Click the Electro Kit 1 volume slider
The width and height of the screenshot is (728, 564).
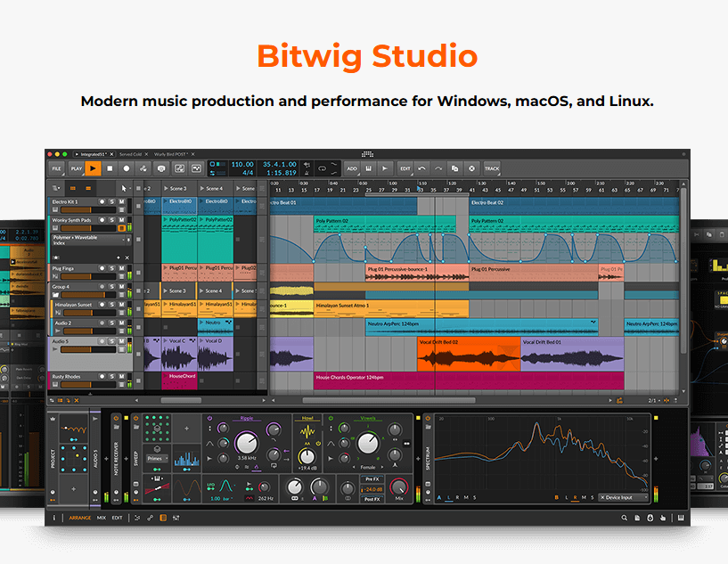88,209
